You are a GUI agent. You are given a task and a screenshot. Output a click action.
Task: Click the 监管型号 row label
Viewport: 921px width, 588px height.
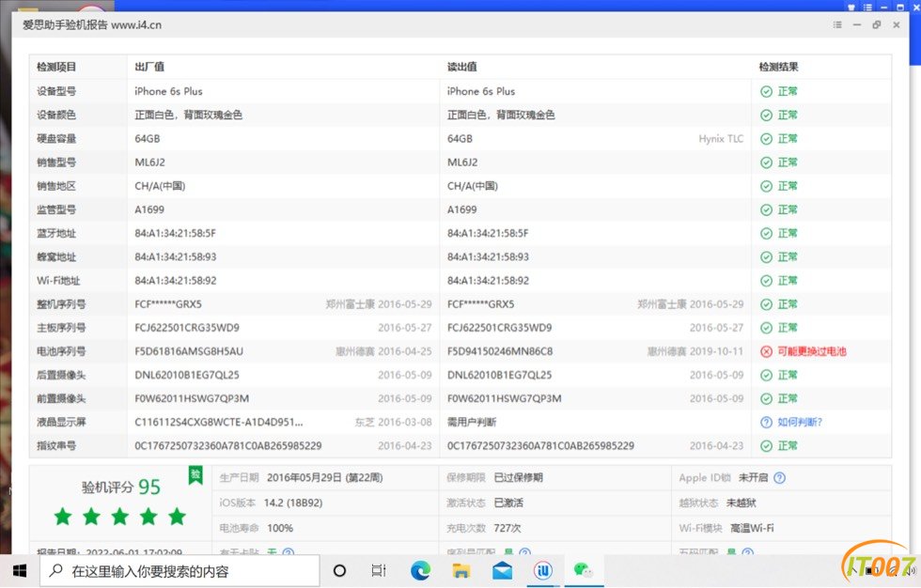click(56, 209)
